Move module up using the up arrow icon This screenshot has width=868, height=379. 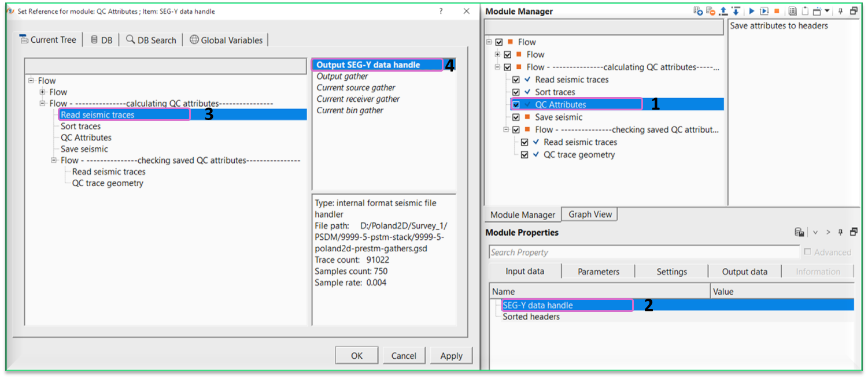[x=723, y=11]
